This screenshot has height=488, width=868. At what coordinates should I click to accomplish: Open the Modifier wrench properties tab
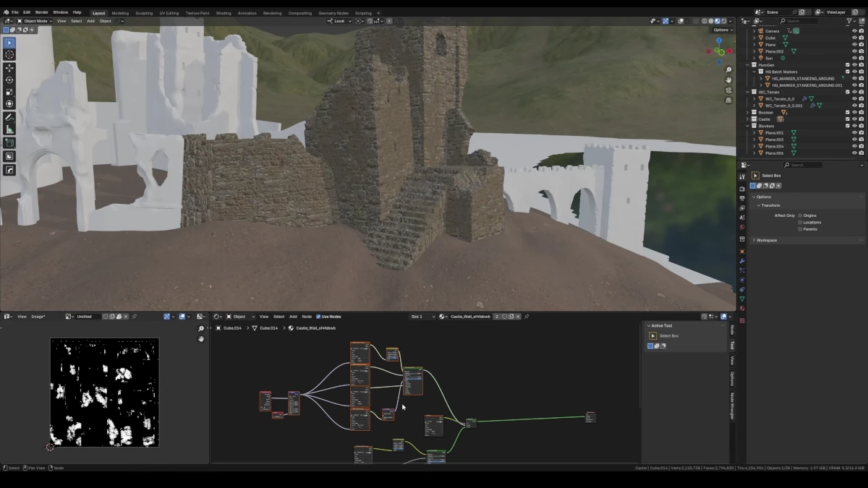[x=742, y=261]
